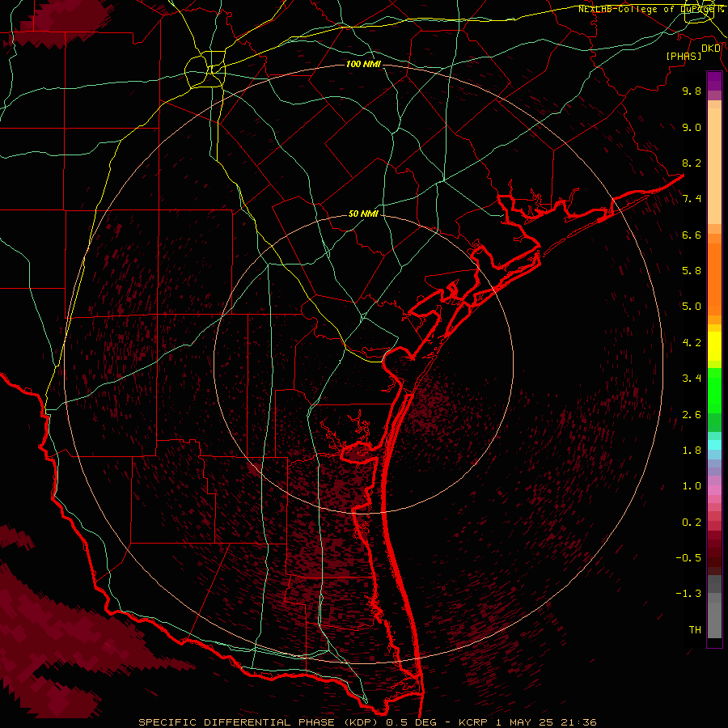Image resolution: width=728 pixels, height=728 pixels.
Task: Select the pink segment of color bar
Action: [x=714, y=490]
